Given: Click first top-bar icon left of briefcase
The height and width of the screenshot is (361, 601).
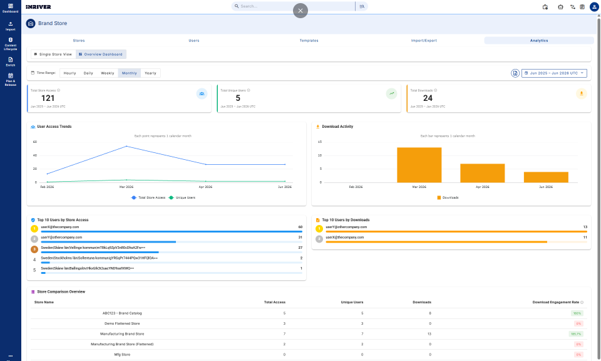Looking at the screenshot, I should point(545,7).
